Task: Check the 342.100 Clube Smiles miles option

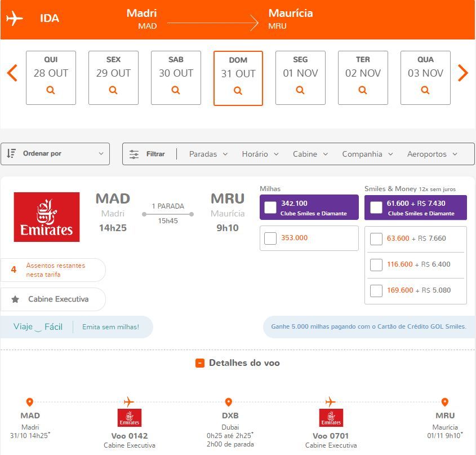Action: point(270,207)
